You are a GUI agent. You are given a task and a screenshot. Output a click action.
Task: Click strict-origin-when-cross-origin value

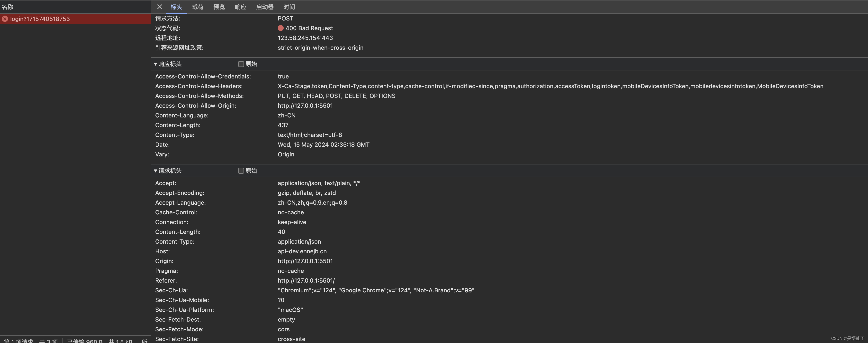click(320, 48)
